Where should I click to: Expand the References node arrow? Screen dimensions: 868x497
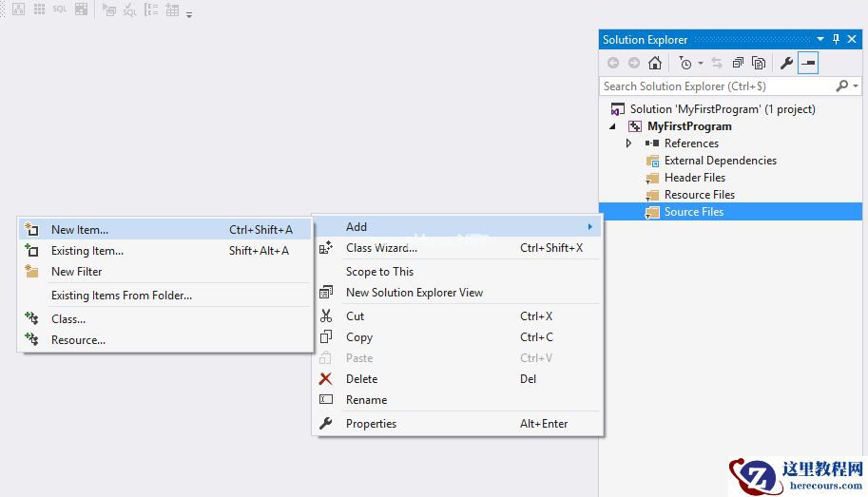pos(628,143)
